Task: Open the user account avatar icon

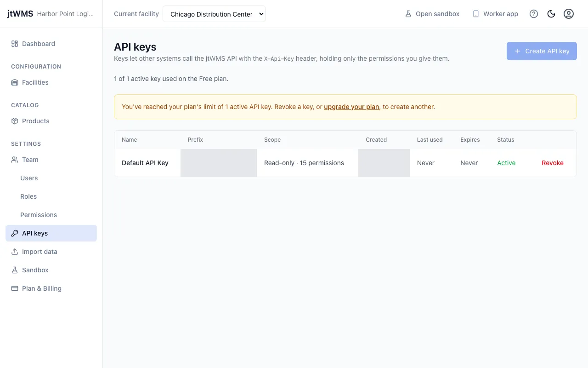Action: pos(569,14)
